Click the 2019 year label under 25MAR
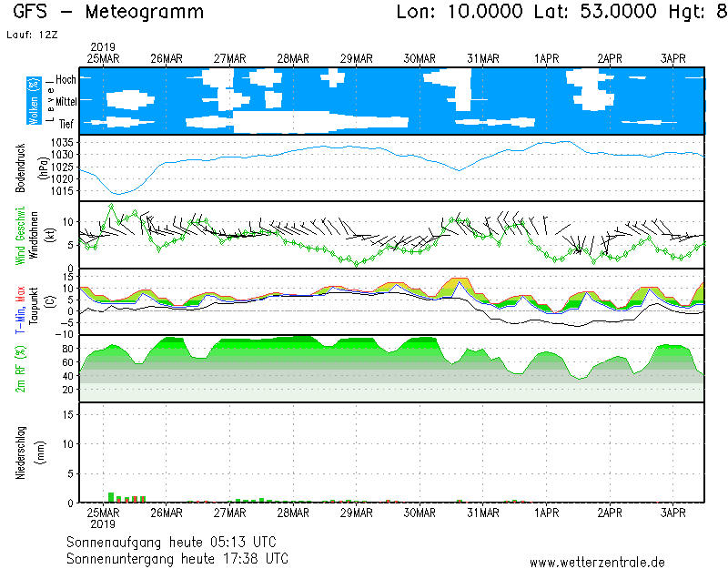The image size is (728, 569). 103,524
